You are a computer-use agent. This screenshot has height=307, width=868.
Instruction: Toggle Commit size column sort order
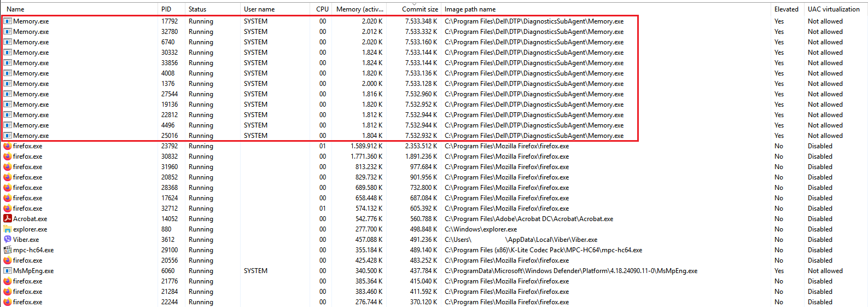tap(420, 9)
